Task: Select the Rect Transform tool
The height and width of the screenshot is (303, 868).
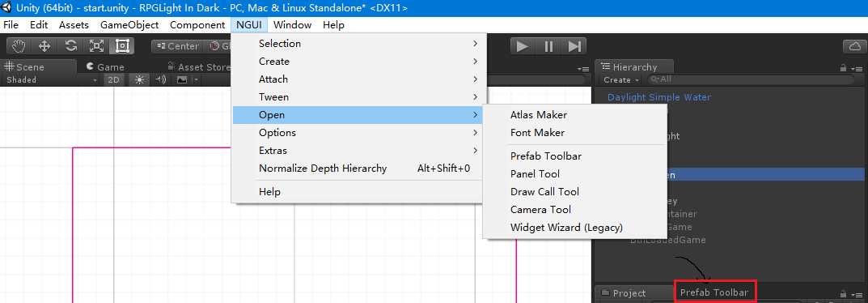Action: tap(122, 46)
